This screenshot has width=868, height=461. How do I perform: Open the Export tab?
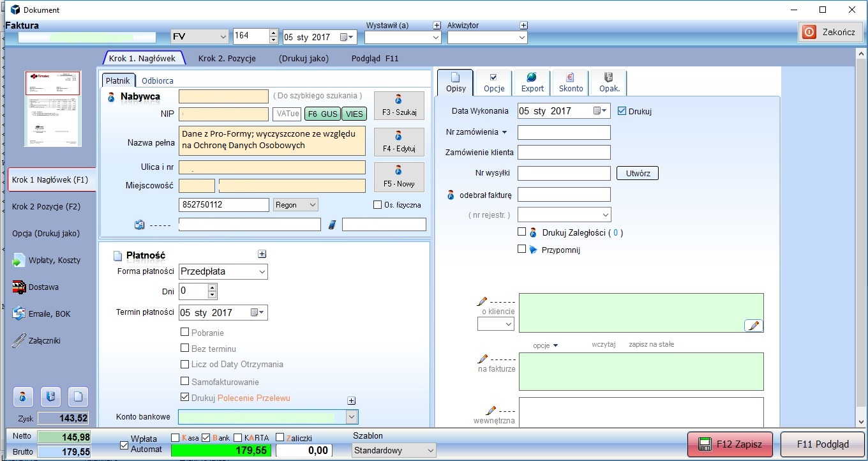[x=532, y=82]
